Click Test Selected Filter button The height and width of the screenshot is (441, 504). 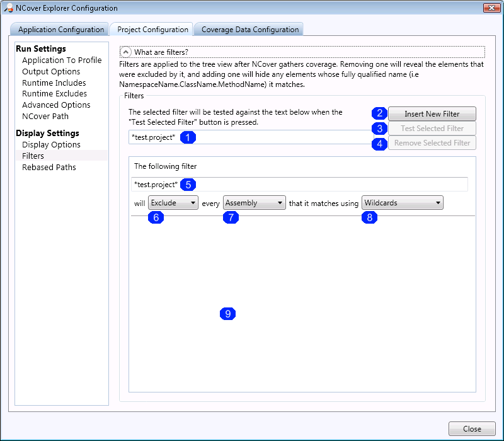(432, 129)
